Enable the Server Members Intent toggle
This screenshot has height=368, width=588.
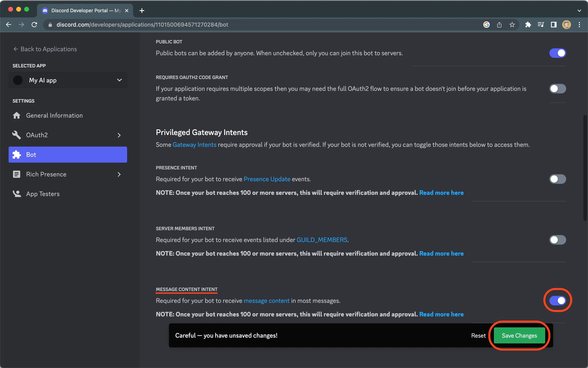tap(558, 240)
